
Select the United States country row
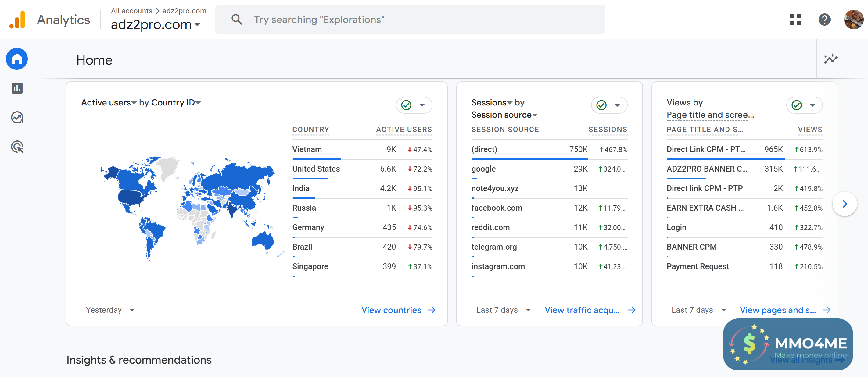[362, 169]
